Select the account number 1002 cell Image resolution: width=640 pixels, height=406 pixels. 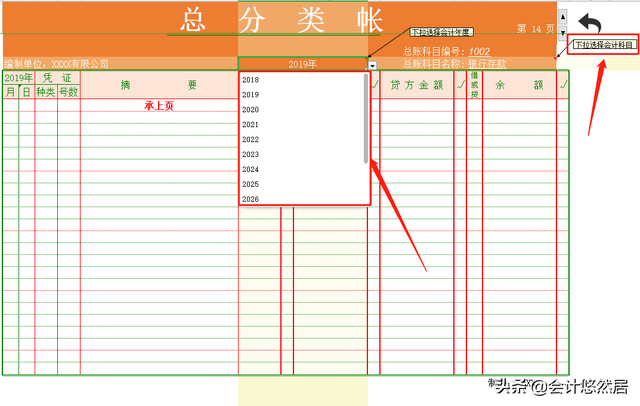[x=479, y=52]
